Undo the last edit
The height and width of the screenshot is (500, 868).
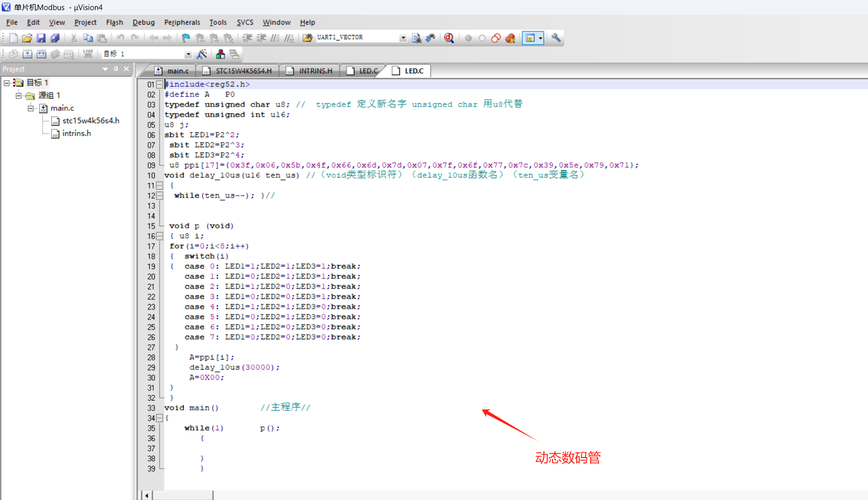120,38
